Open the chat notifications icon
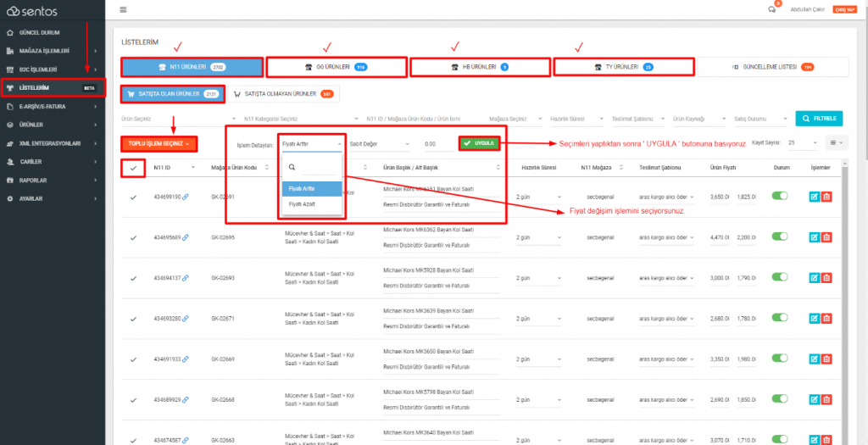Screen dimensions: 868x445 pos(771,9)
